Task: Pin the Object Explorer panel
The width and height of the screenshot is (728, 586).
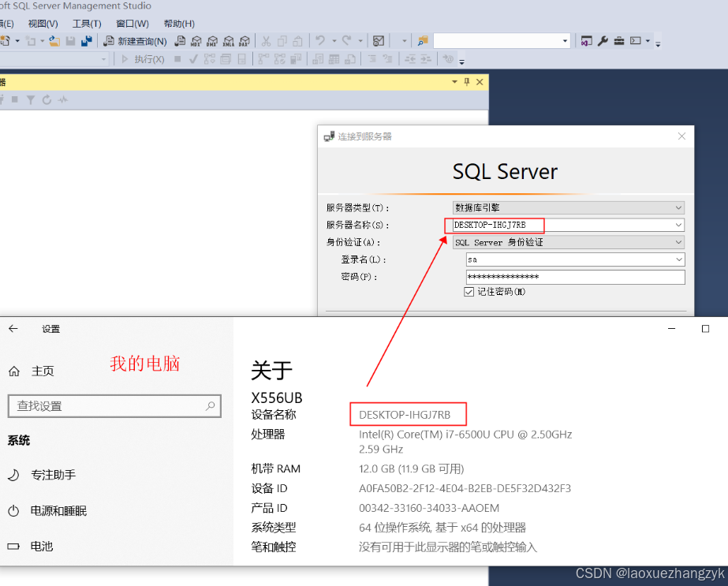Action: point(467,82)
